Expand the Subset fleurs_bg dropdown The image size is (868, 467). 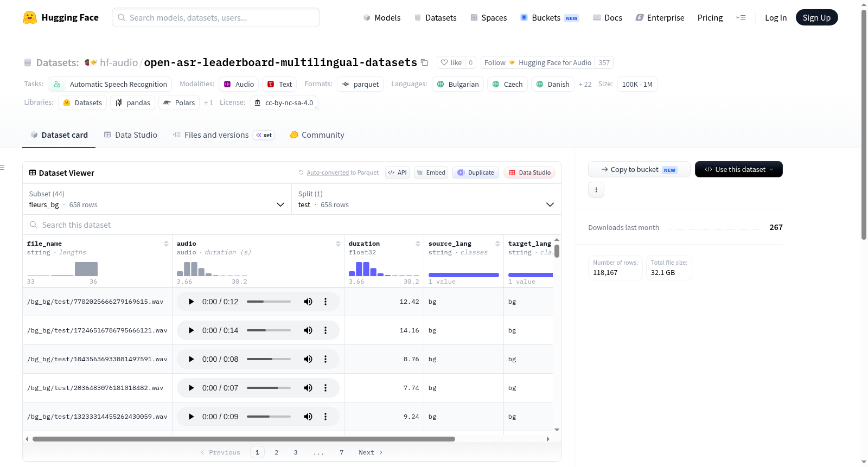click(x=157, y=199)
